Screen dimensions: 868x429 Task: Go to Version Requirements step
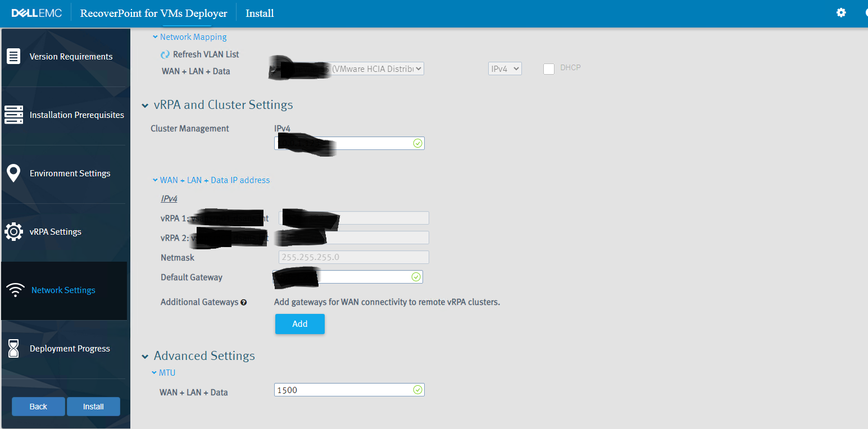click(x=65, y=57)
